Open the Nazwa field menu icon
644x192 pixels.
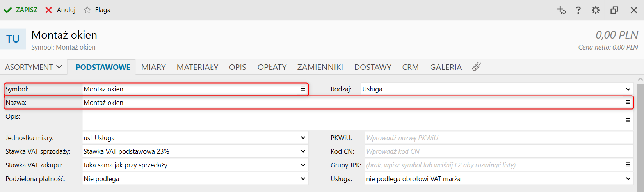[628, 103]
